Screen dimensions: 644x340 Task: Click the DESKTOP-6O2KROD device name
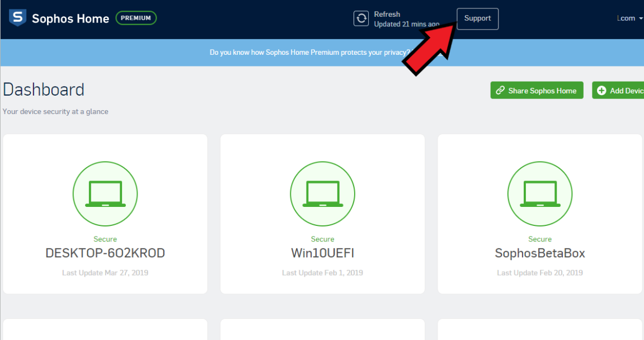(x=105, y=253)
